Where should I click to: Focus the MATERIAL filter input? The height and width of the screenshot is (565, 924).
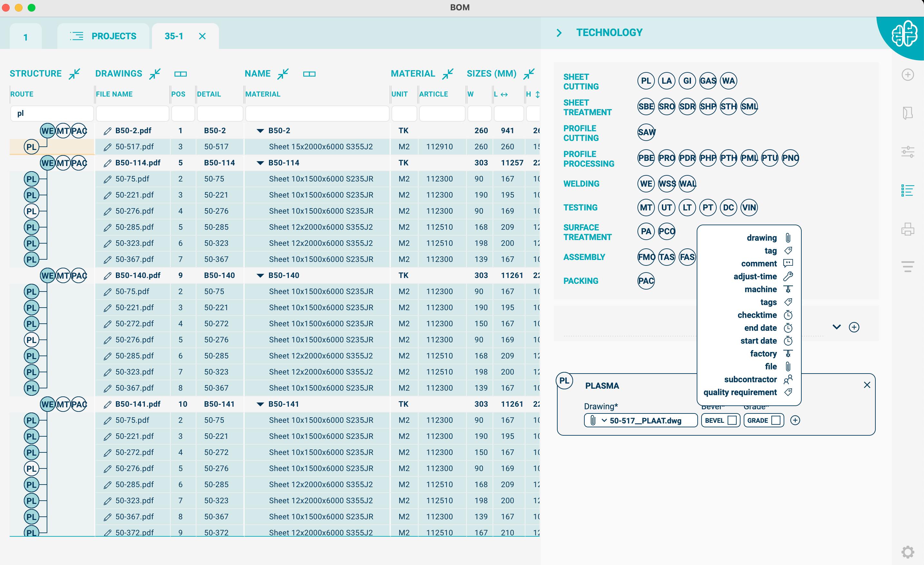(x=317, y=114)
